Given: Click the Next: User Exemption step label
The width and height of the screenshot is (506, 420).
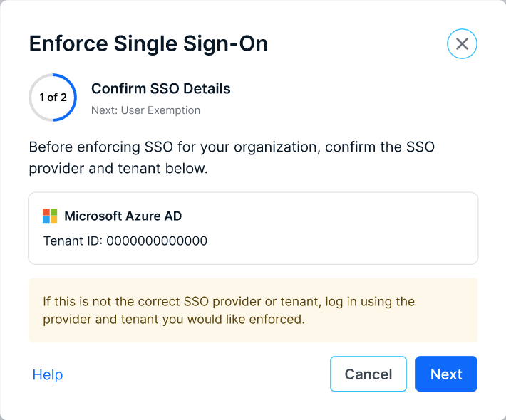Looking at the screenshot, I should [145, 110].
